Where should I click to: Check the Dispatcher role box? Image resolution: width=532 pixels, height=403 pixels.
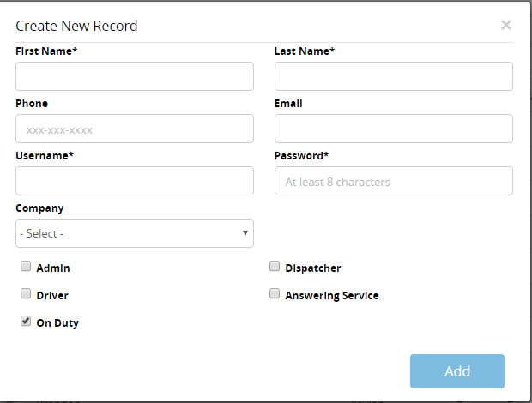tap(275, 267)
